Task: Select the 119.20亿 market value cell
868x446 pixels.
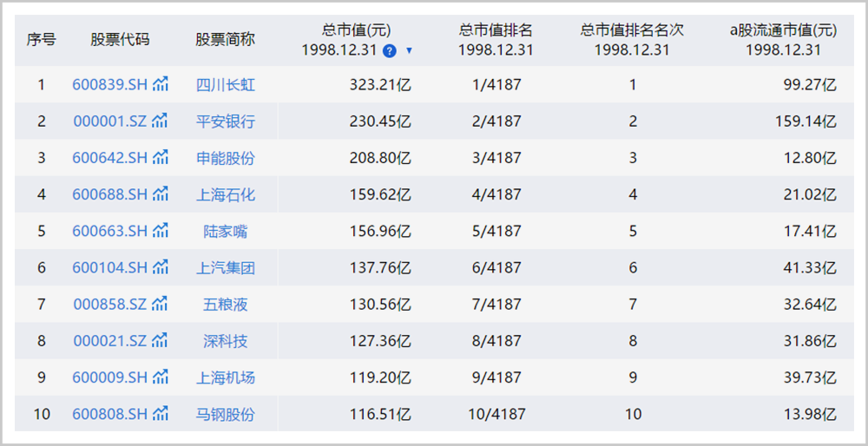Action: click(x=380, y=377)
